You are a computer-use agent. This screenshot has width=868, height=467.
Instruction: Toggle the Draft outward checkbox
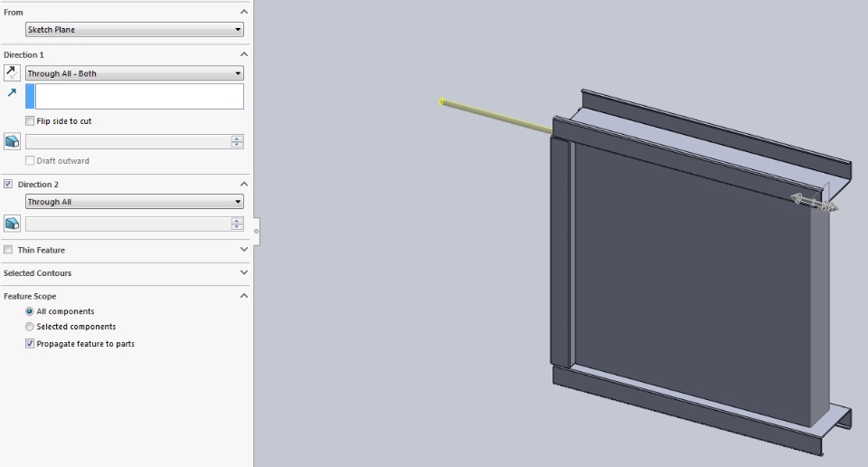tap(30, 161)
